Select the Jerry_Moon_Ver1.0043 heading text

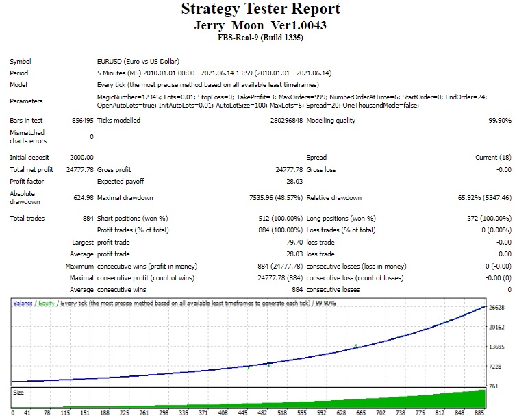[260, 25]
